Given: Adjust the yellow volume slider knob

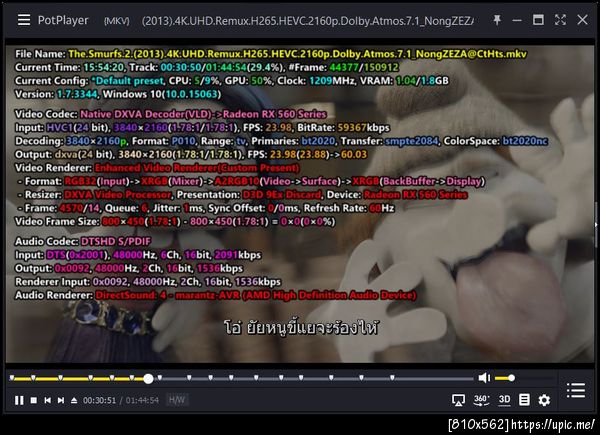Looking at the screenshot, I should coord(511,378).
